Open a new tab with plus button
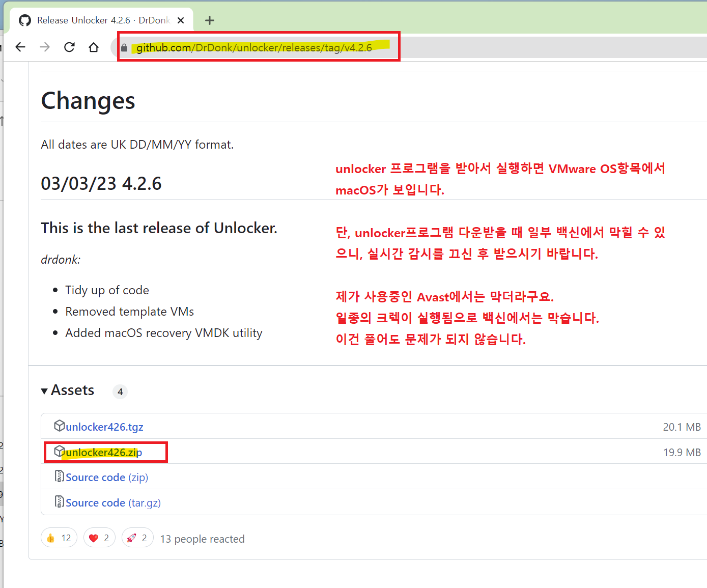This screenshot has height=588, width=707. point(209,20)
